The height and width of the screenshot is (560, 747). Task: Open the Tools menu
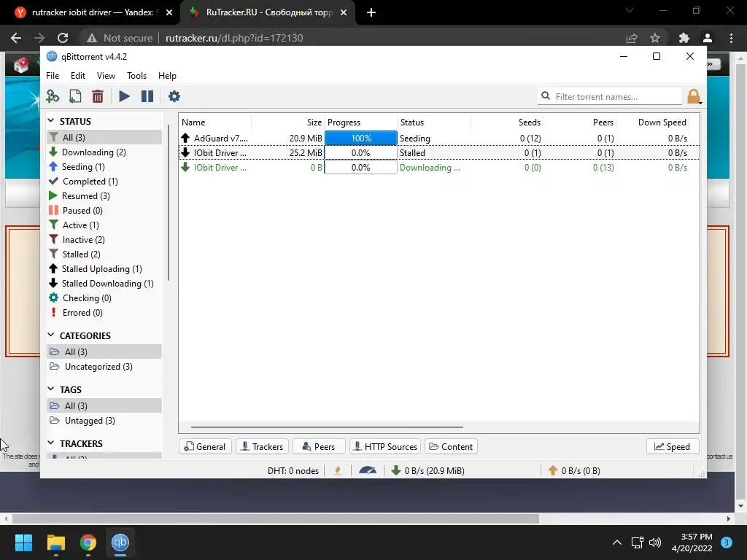tap(136, 76)
